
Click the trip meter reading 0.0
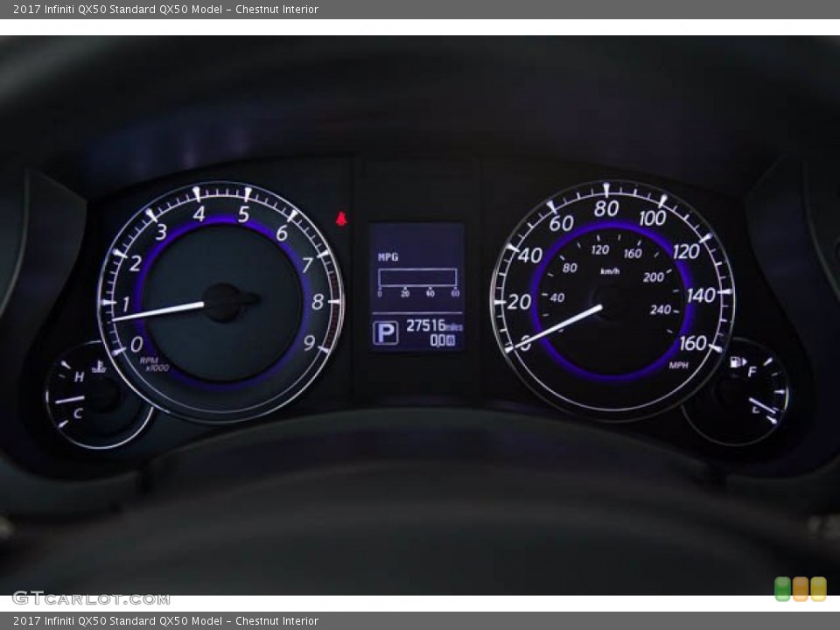[443, 340]
